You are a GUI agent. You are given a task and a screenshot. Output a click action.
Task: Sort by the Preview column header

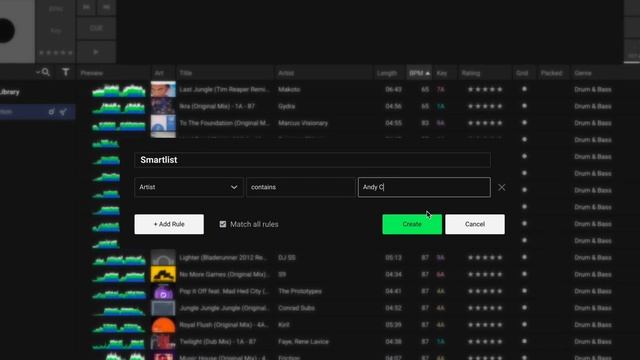92,73
